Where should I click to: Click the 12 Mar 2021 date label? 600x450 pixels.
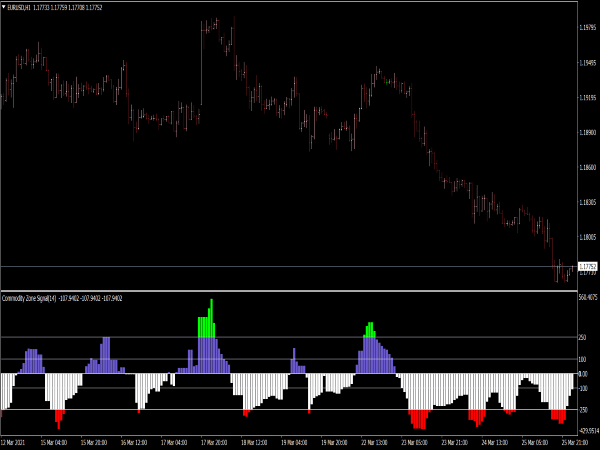(13, 442)
